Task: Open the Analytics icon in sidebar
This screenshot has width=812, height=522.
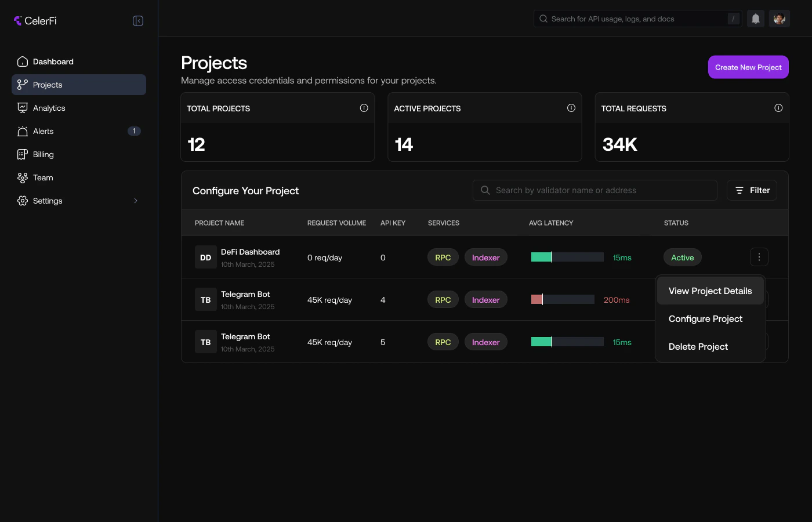Action: point(23,108)
